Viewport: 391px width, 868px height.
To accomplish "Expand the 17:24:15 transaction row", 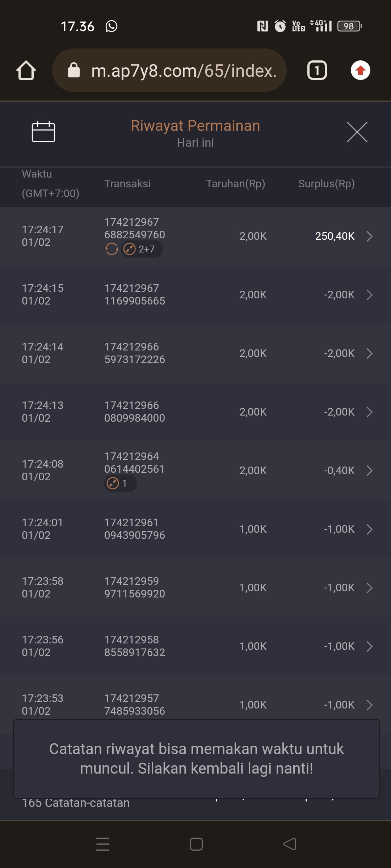I will click(x=369, y=295).
